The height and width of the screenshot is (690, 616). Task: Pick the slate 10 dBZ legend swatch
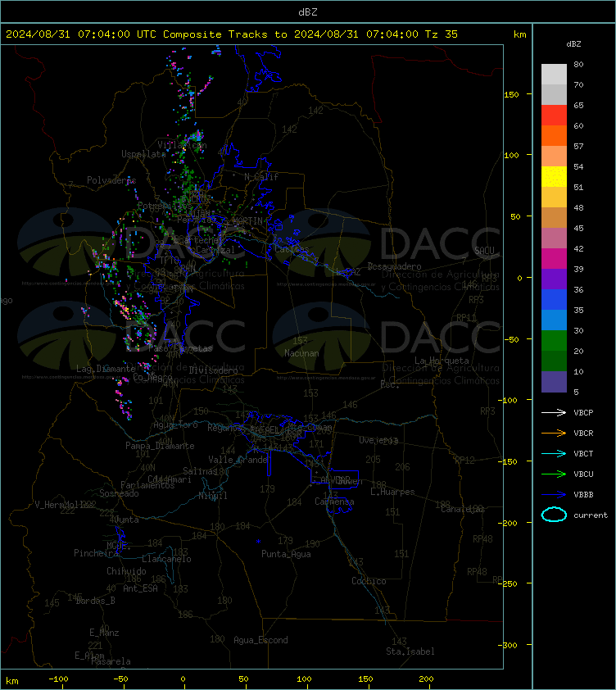(x=554, y=382)
